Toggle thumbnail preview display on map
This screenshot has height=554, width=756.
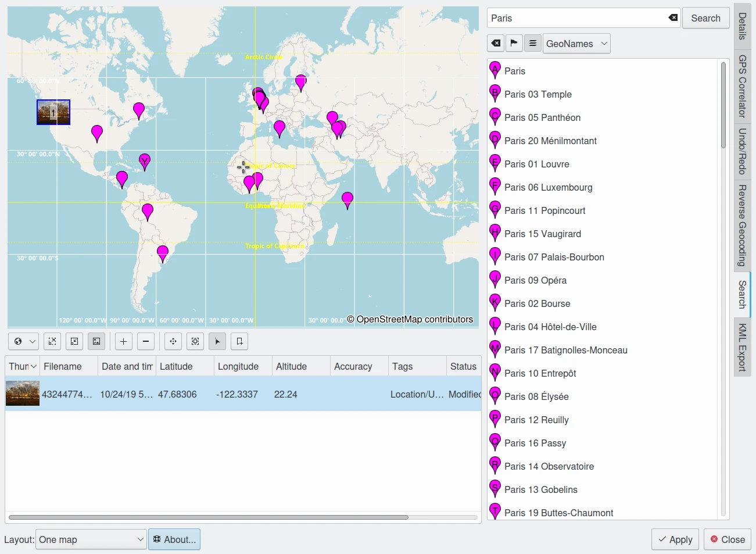tap(96, 341)
